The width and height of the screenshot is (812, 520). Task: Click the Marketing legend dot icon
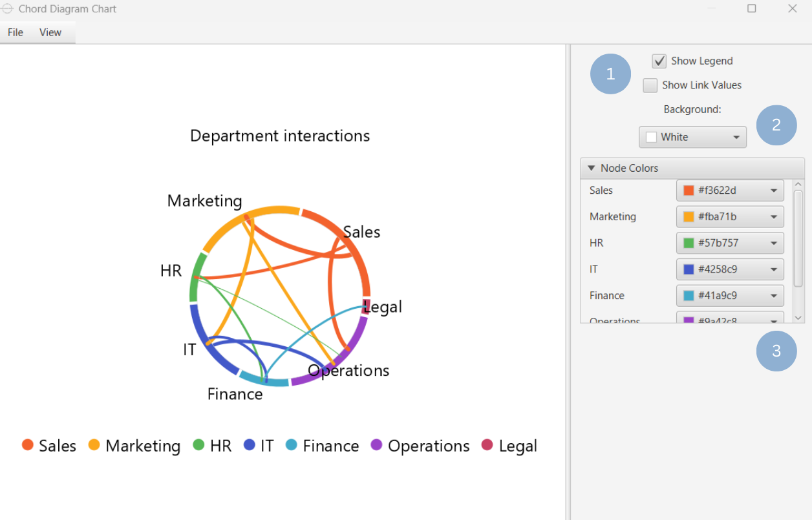pos(94,445)
